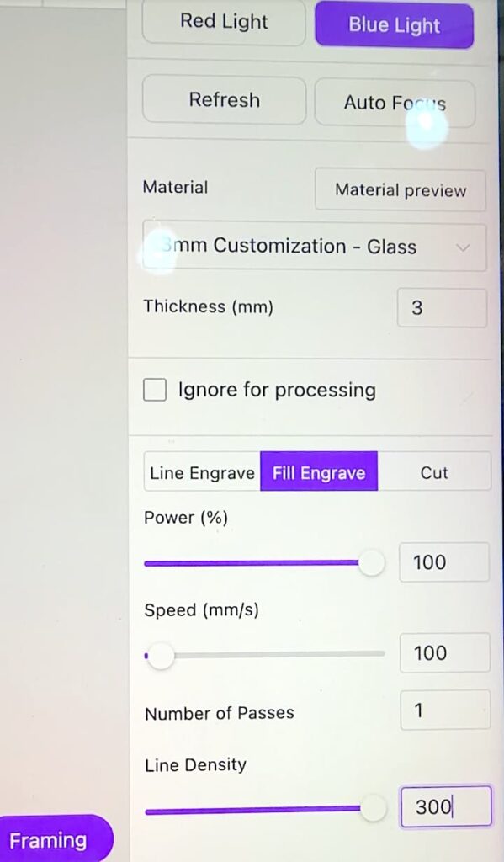Image resolution: width=504 pixels, height=862 pixels.
Task: Enable the Ignore for processing checkbox
Action: [154, 390]
